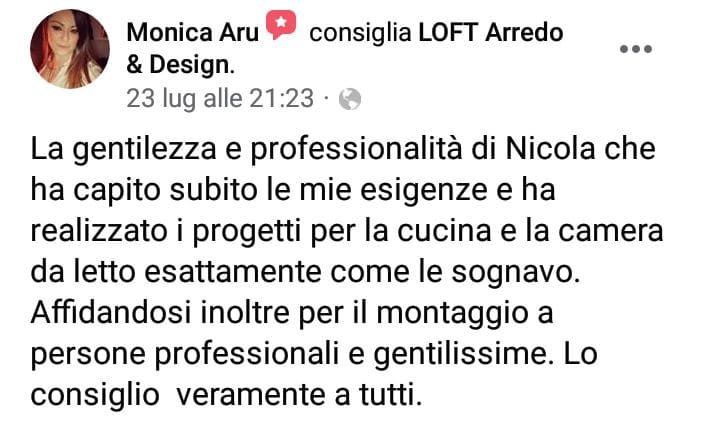The width and height of the screenshot is (720, 423).
Task: Click "& Design." on the second header line
Action: pos(180,65)
